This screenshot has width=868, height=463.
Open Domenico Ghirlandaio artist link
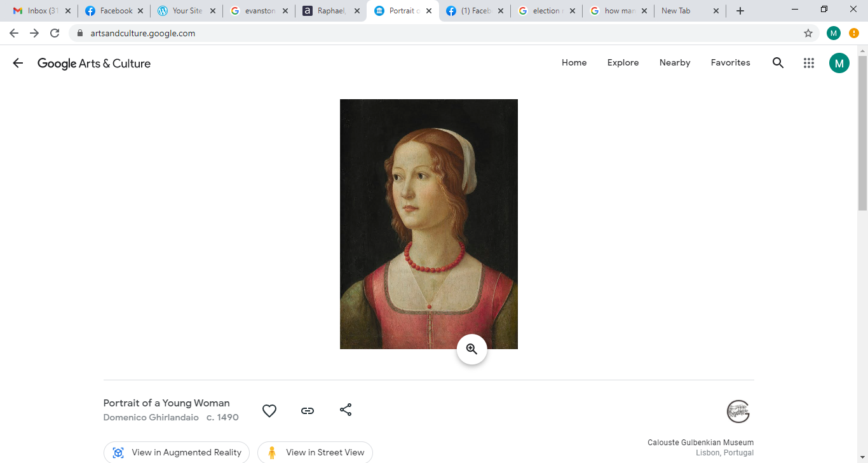coord(151,418)
